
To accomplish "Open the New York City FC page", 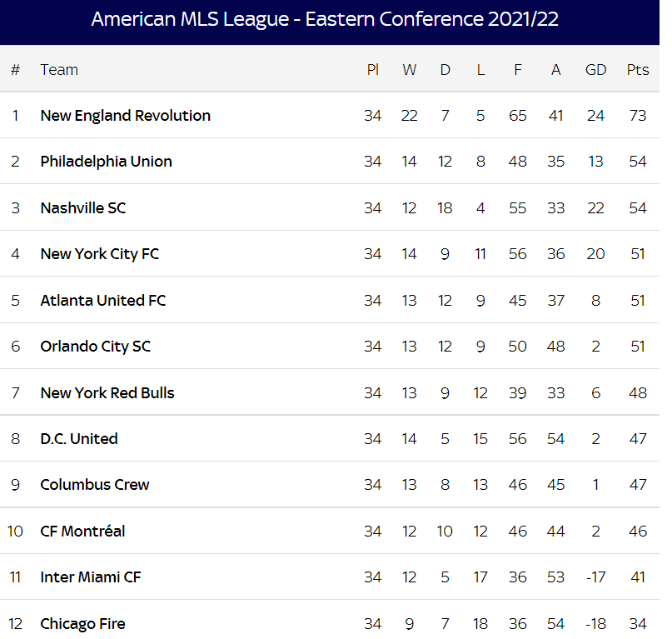I will pyautogui.click(x=99, y=254).
